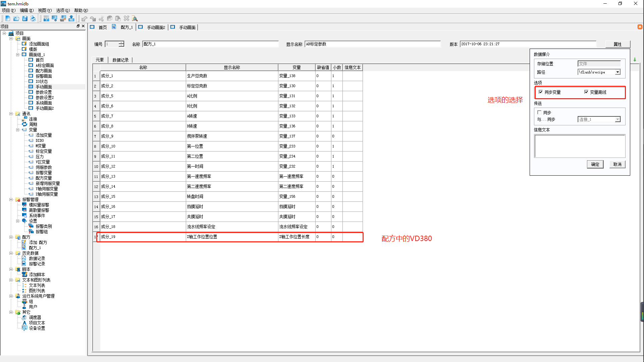Image resolution: width=644 pixels, height=362 pixels.
Task: Click the 名称 field containing 配方_1
Action: [x=210, y=44]
